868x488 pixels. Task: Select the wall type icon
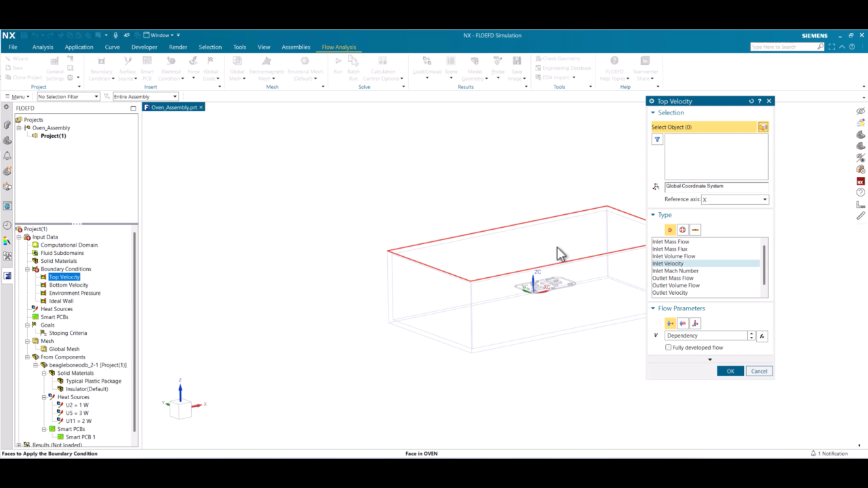click(695, 230)
